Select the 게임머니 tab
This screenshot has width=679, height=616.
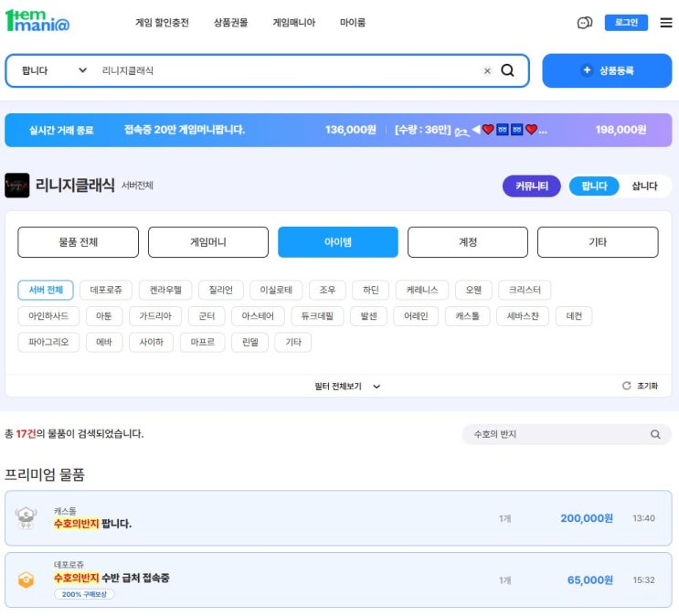click(208, 242)
